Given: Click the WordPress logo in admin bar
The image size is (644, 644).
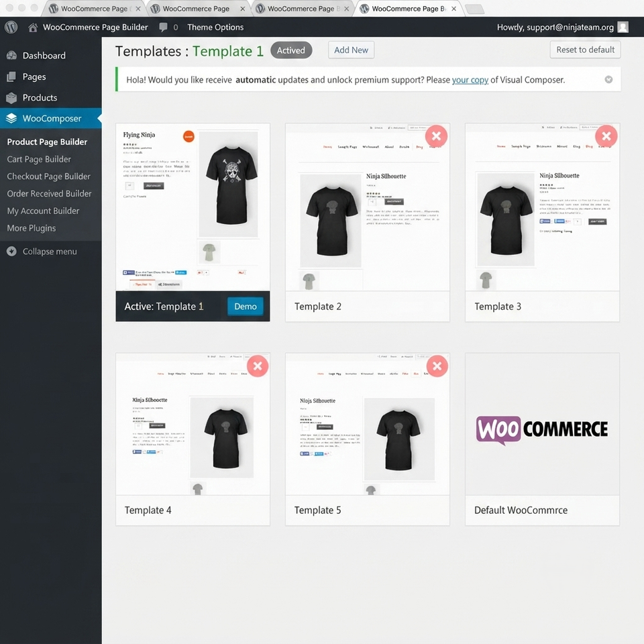Looking at the screenshot, I should point(11,27).
